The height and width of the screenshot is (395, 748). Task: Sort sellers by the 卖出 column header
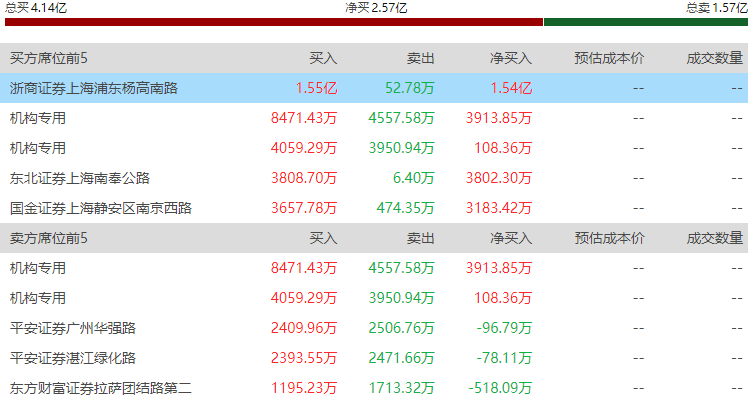pyautogui.click(x=420, y=238)
